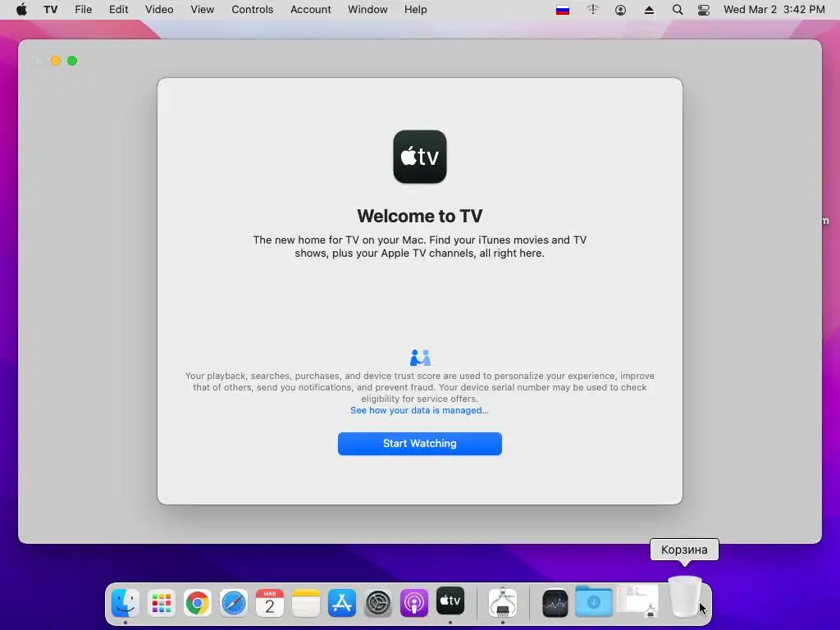Open the Downloads folder in the Dock
The image size is (840, 630).
[594, 601]
